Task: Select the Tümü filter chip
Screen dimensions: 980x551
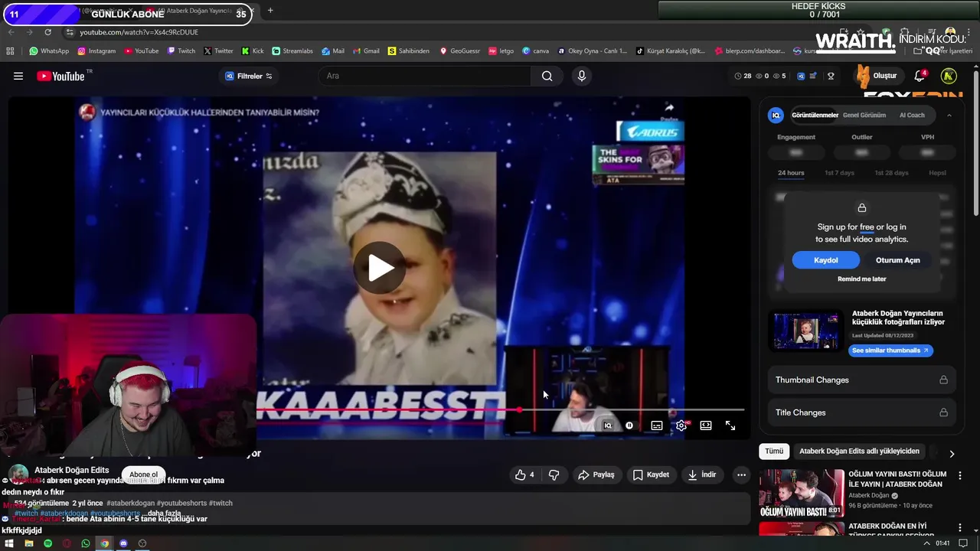Action: click(774, 452)
